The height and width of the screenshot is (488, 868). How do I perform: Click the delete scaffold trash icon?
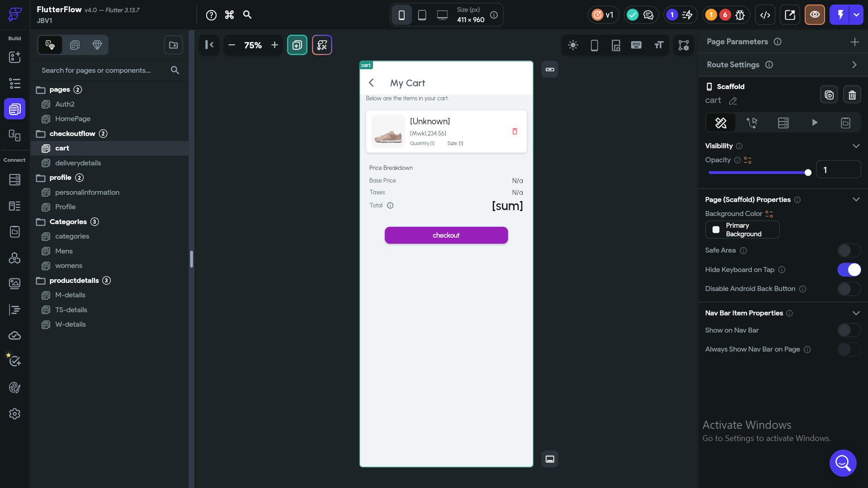tap(852, 95)
